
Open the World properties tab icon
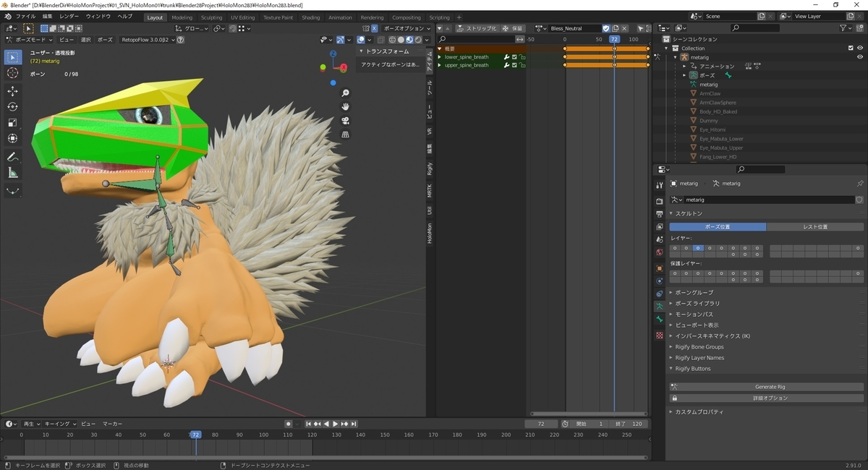point(659,252)
